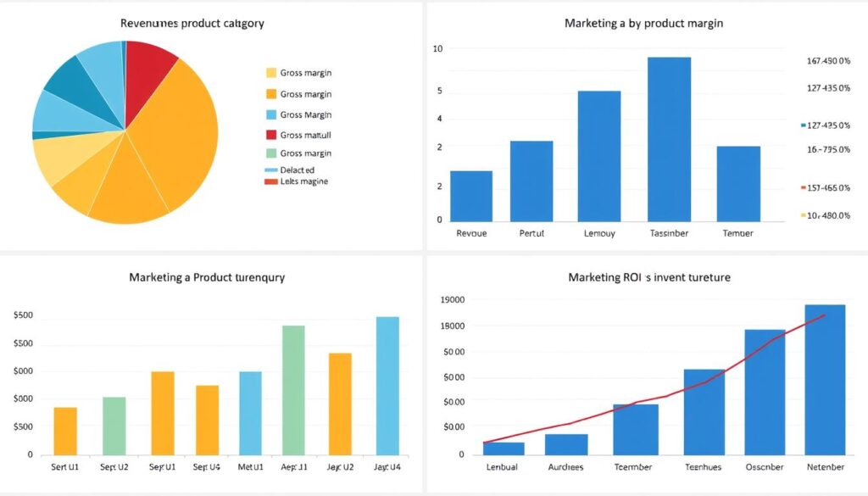868x496 pixels.
Task: Click the orange 'Gross margin' legend swatch
Action: [271, 93]
